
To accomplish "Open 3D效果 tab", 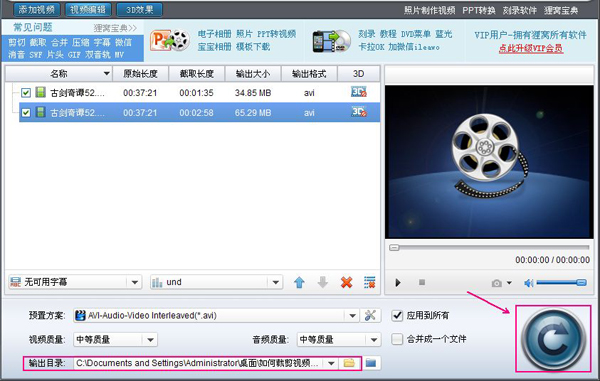I will [x=139, y=10].
